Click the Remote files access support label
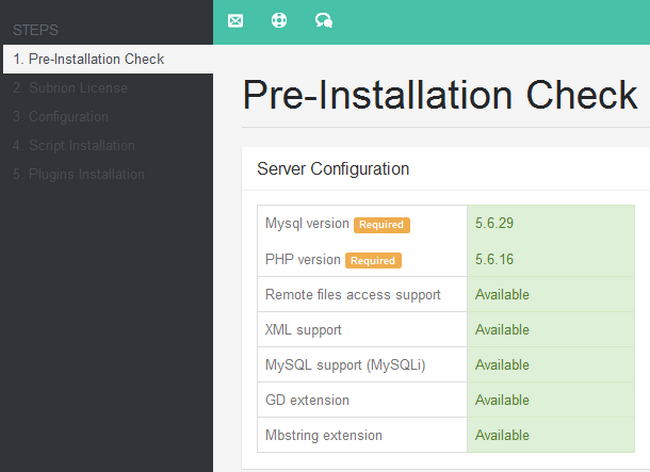 pyautogui.click(x=353, y=295)
